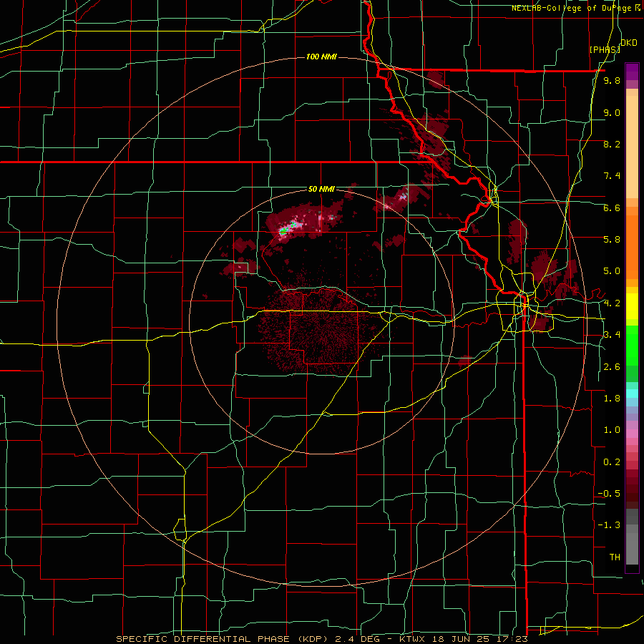This screenshot has height=644, width=644.
Task: Click the 6.6 value on the color scale
Action: pos(612,208)
